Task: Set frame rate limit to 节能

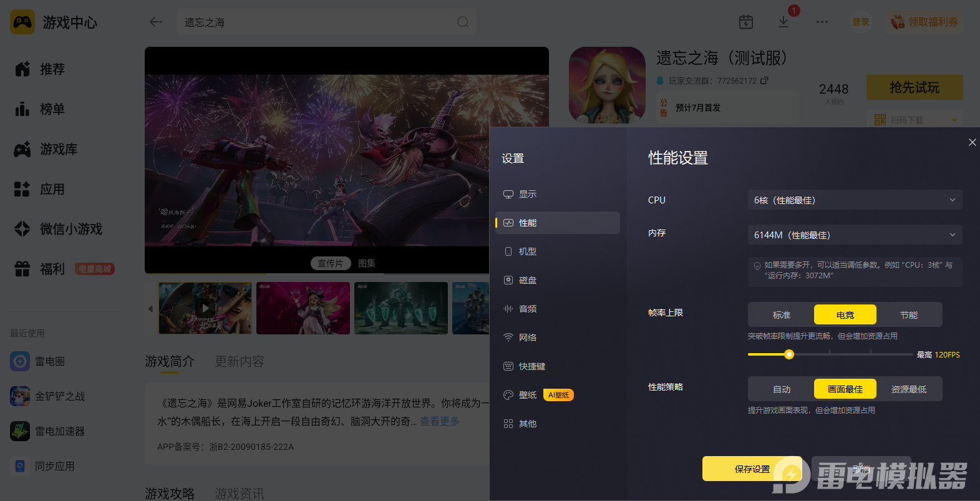Action: click(909, 315)
